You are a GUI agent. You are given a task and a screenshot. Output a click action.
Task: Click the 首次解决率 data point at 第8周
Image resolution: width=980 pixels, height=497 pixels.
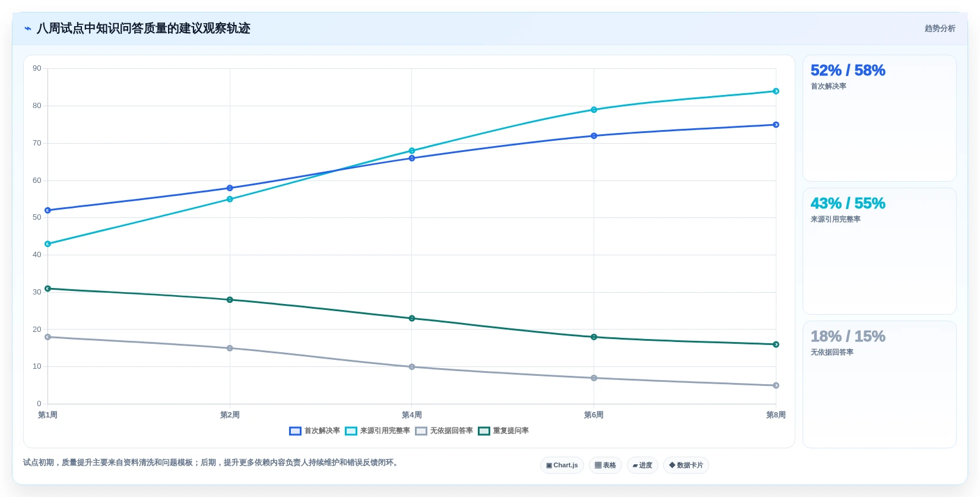point(776,125)
